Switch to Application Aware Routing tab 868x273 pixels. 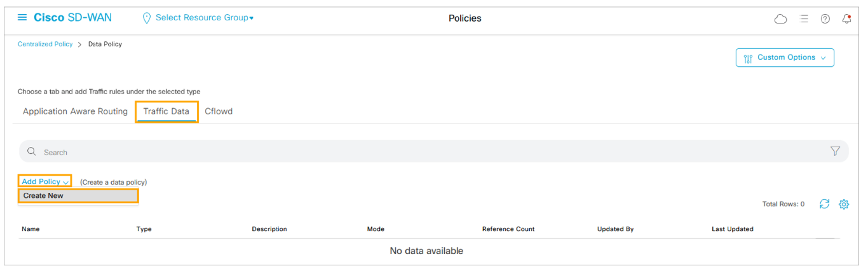75,111
